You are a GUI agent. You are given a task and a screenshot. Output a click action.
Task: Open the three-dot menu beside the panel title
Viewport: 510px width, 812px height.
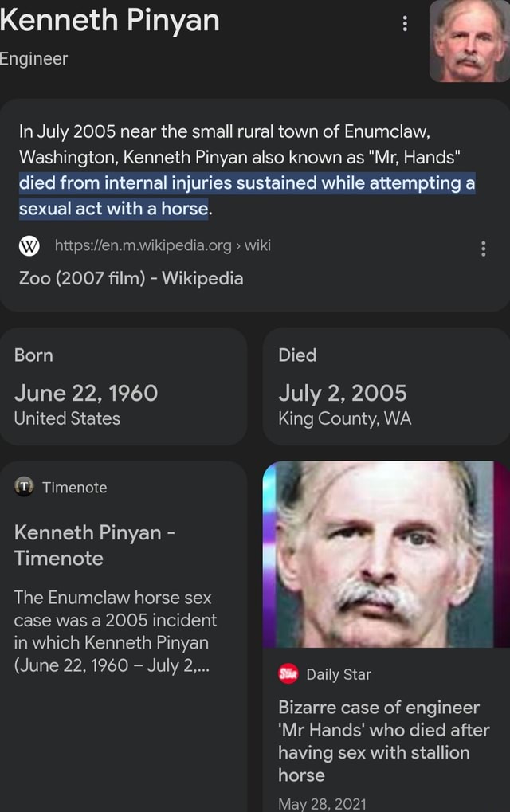point(405,25)
